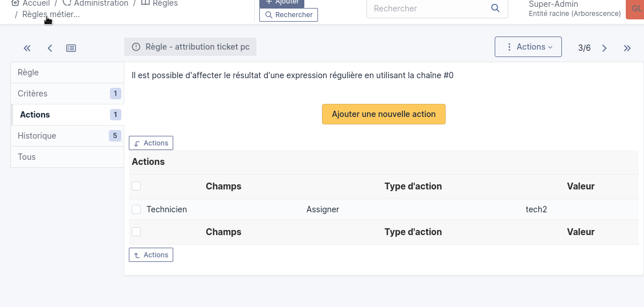644x307 pixels.
Task: Open the list view icon
Action: coord(71,49)
